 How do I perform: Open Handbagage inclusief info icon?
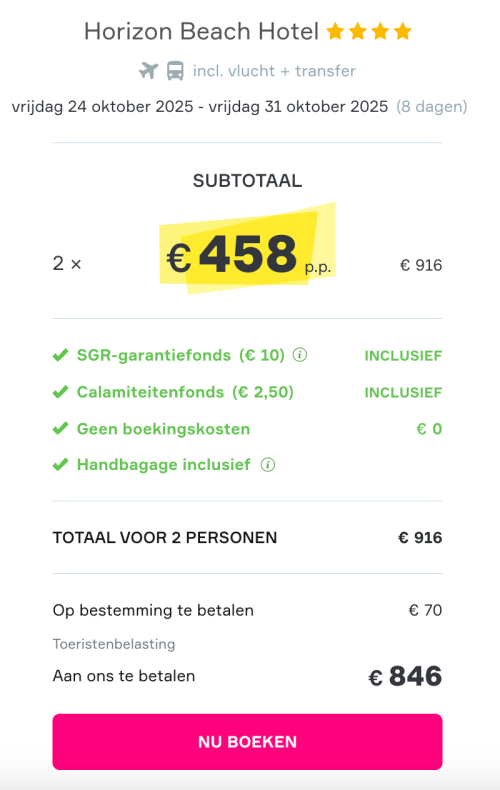(268, 465)
